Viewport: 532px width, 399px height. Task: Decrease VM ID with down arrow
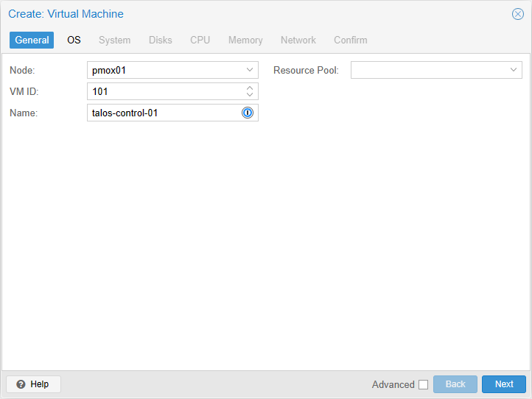pos(250,94)
